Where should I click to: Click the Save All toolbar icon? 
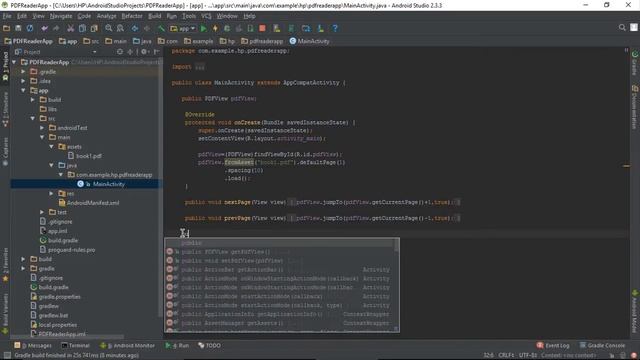coord(18,28)
